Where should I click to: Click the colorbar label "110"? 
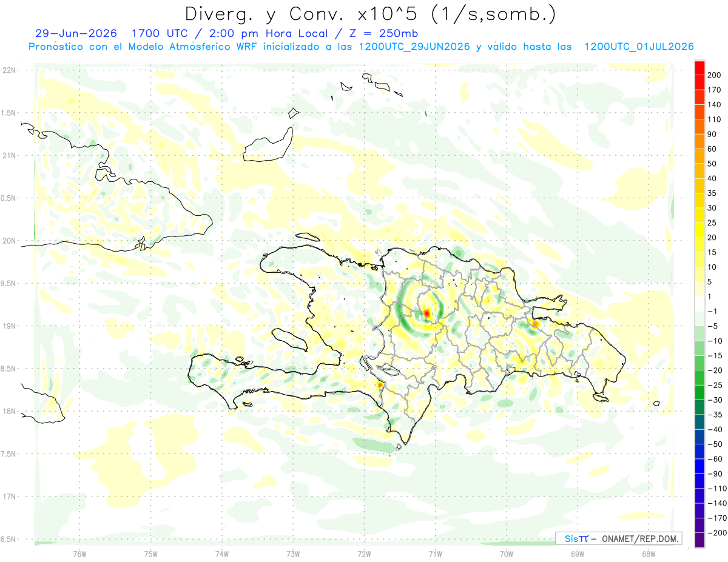point(714,119)
